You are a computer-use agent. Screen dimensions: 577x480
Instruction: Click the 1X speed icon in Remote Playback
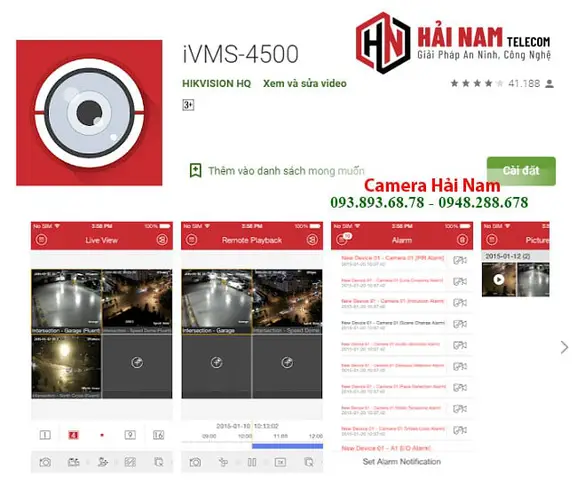click(280, 462)
